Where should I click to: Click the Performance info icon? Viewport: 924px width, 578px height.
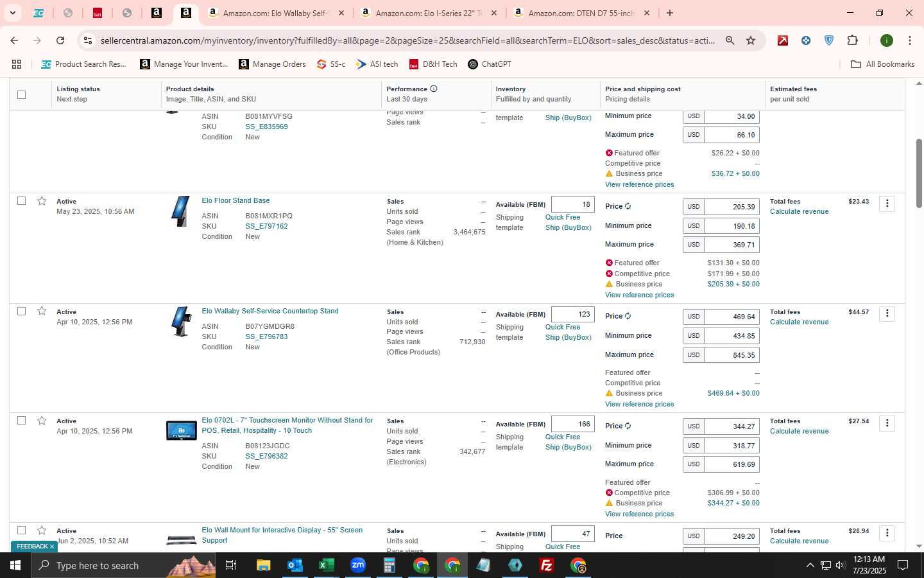pos(434,89)
